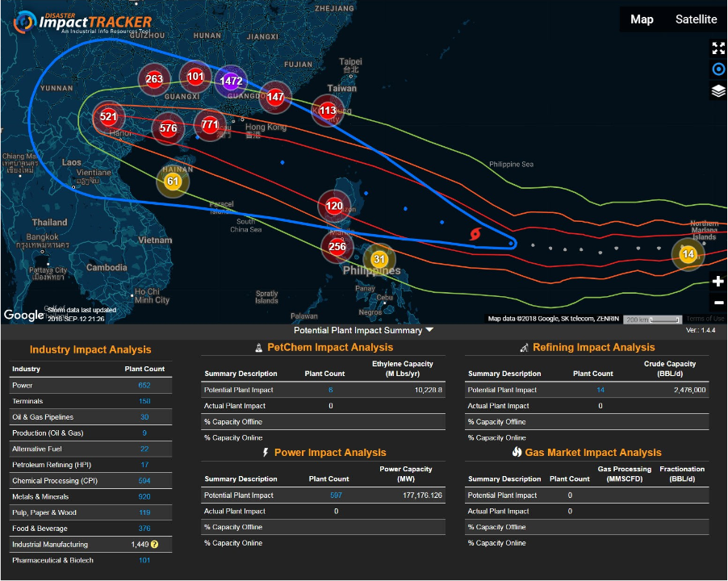Open the 113 cluster near Taiwan
This screenshot has height=581, width=728.
click(x=328, y=111)
